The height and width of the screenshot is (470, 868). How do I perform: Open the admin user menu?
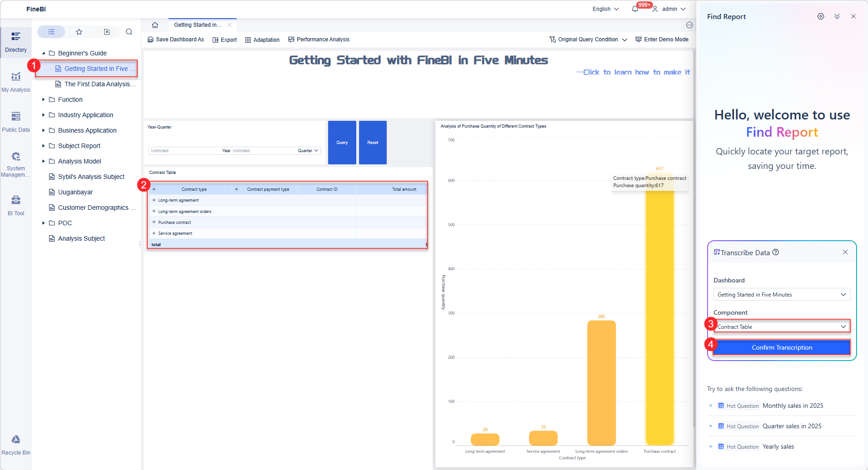669,9
